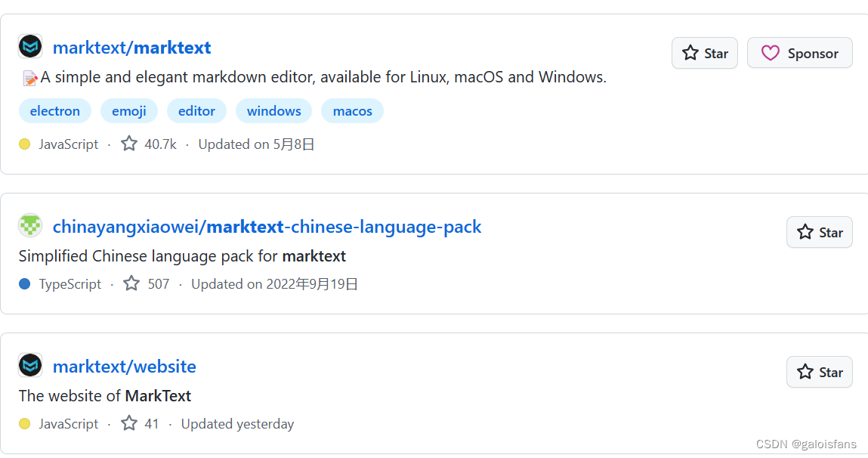This screenshot has height=458, width=868.
Task: Open the Sponsor page for marktext
Action: coord(799,53)
